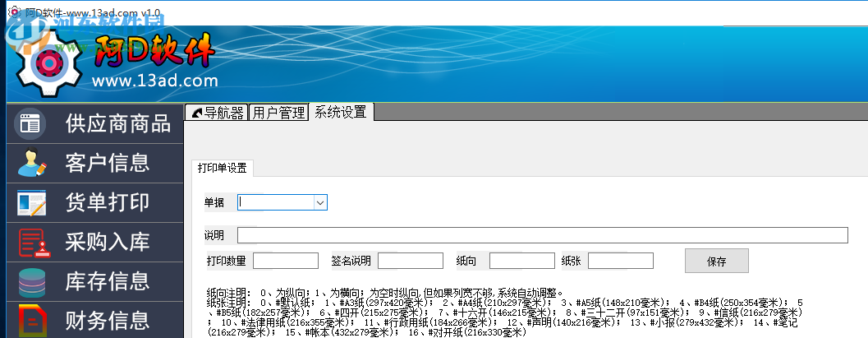Click the 纸张注明 note text

point(505,317)
